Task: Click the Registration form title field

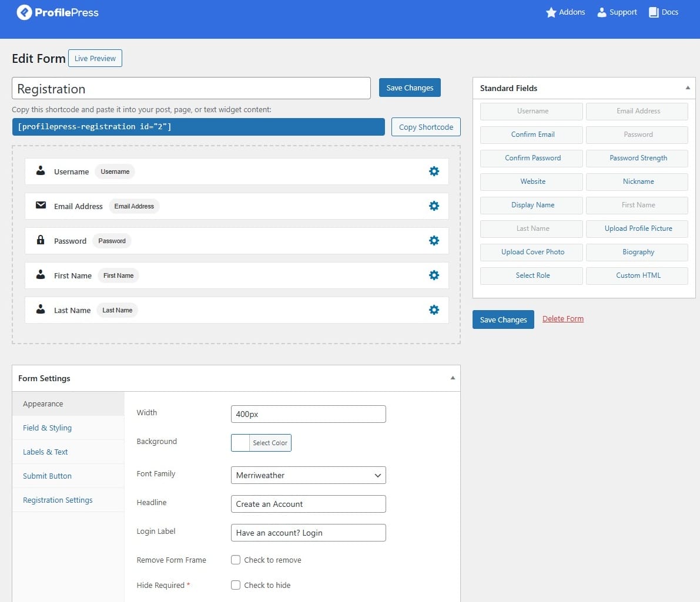Action: [x=191, y=88]
